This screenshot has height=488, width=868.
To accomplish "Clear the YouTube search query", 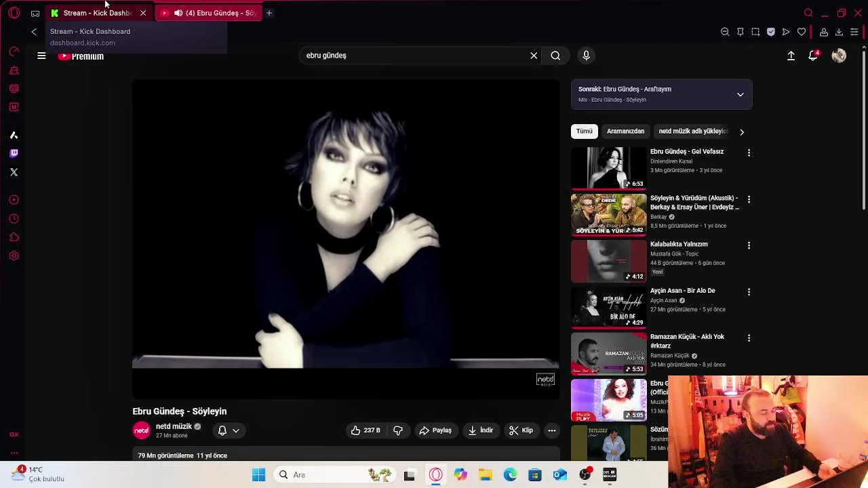I will point(534,56).
